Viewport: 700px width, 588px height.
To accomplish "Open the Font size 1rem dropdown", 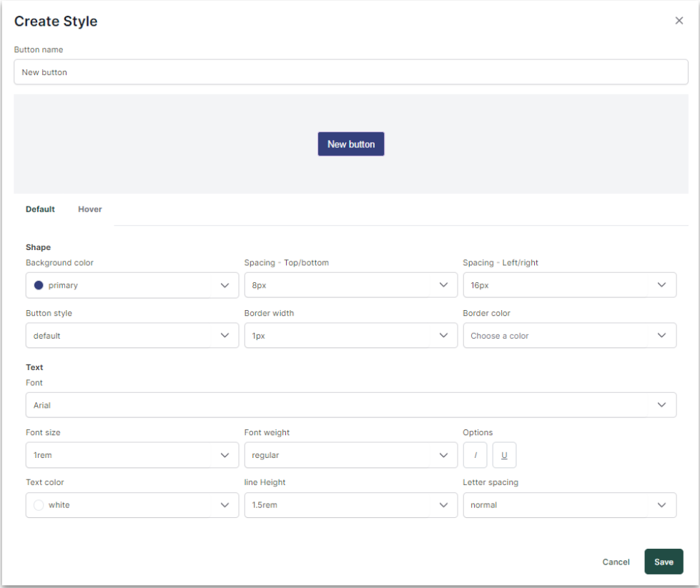I will [x=132, y=455].
